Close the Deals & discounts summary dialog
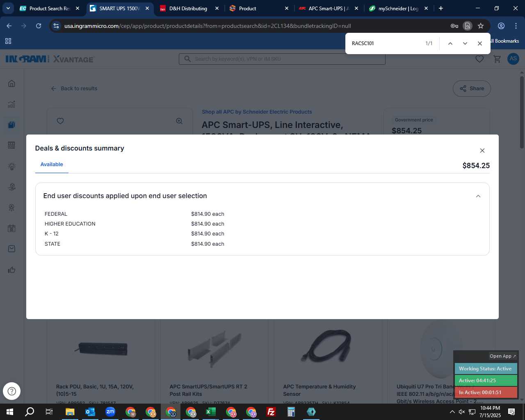525x420 pixels. (482, 151)
